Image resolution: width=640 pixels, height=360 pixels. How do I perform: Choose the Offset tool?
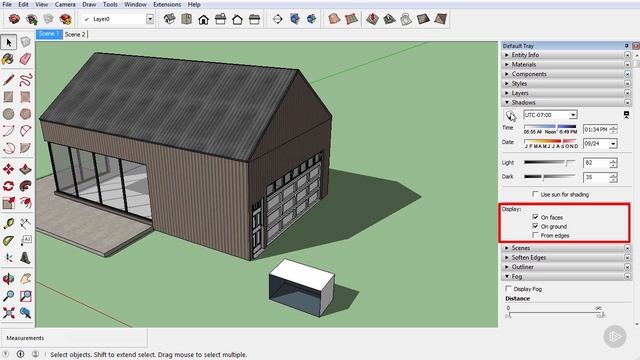(x=25, y=203)
